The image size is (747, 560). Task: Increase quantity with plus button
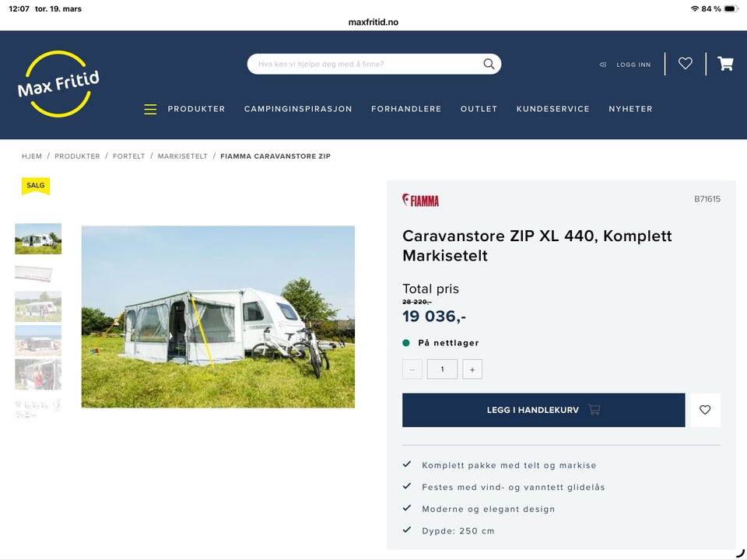(472, 369)
